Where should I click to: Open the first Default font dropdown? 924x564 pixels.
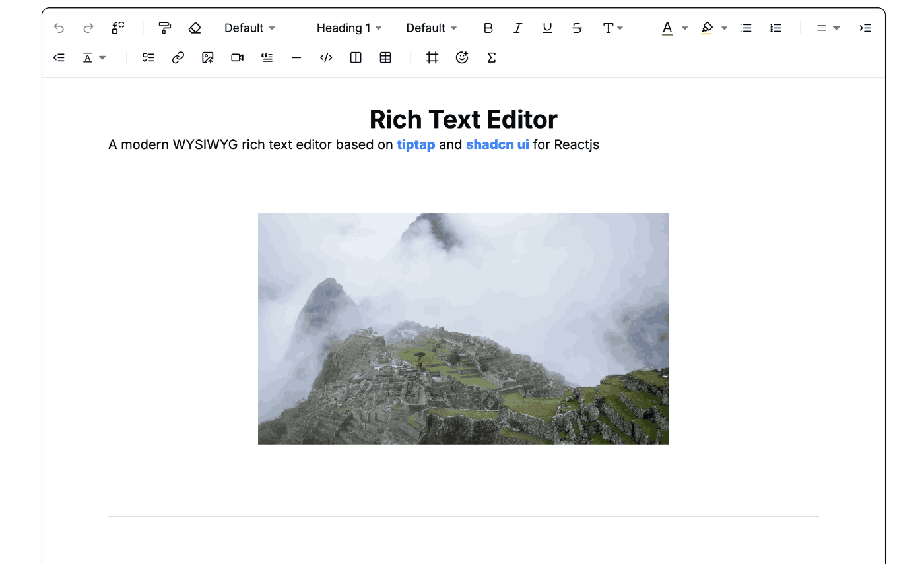(249, 28)
